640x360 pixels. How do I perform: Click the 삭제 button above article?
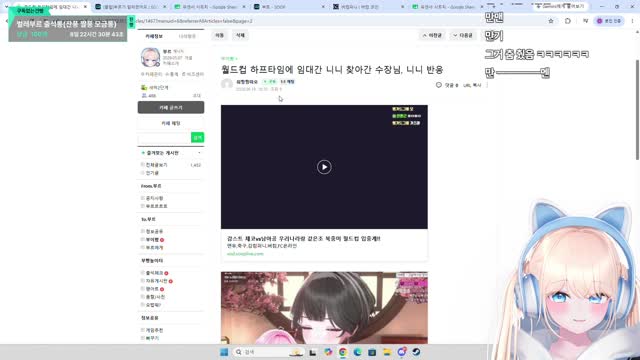pos(240,36)
